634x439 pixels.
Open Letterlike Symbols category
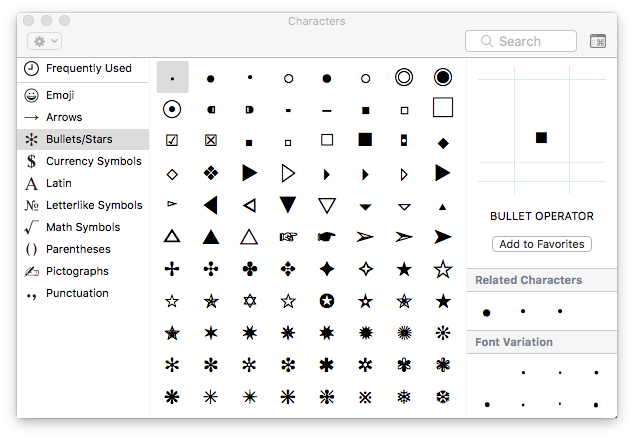tap(83, 205)
